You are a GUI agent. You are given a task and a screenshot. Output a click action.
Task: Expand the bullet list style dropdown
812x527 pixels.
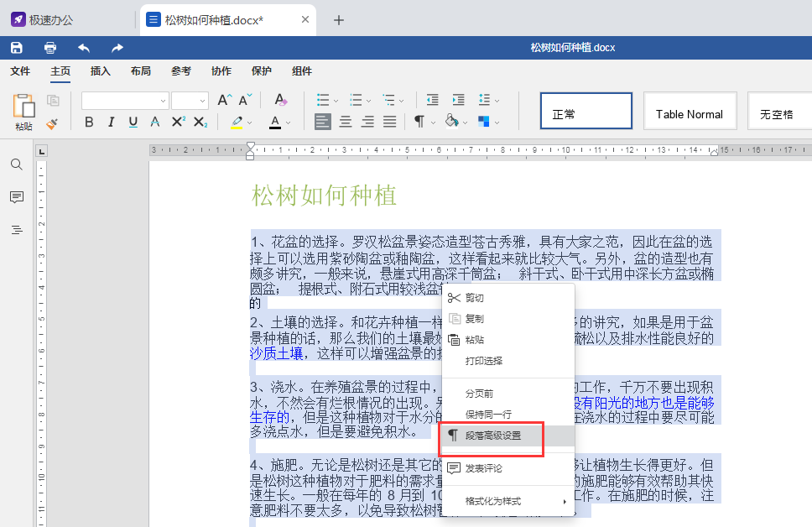click(336, 101)
